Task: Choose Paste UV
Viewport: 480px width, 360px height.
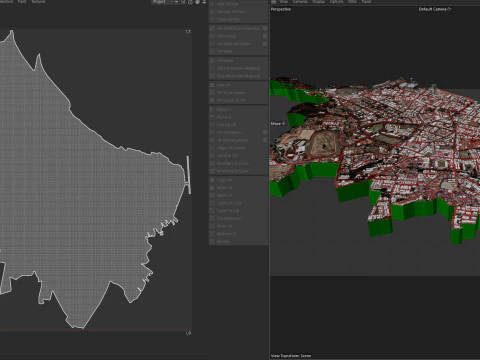Action: (238, 188)
